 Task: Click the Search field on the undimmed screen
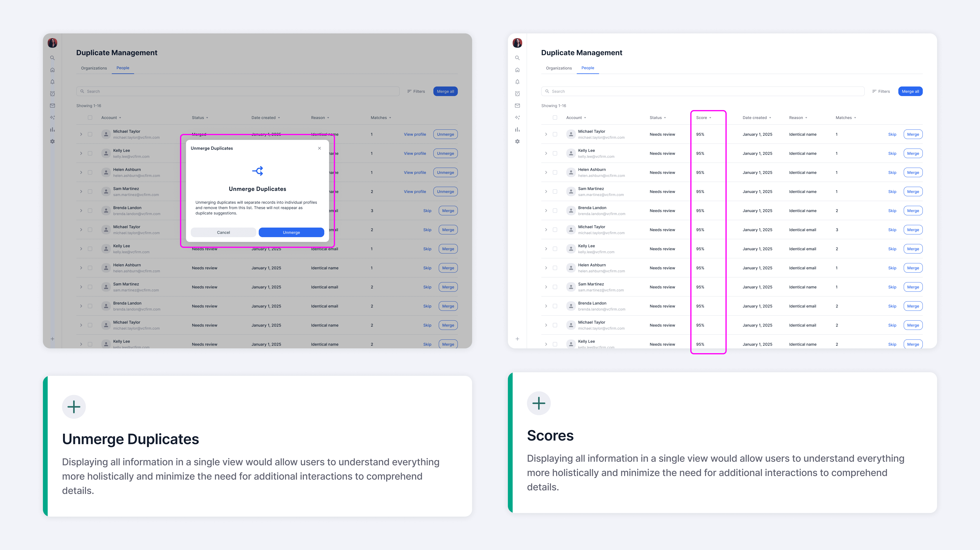tap(702, 91)
